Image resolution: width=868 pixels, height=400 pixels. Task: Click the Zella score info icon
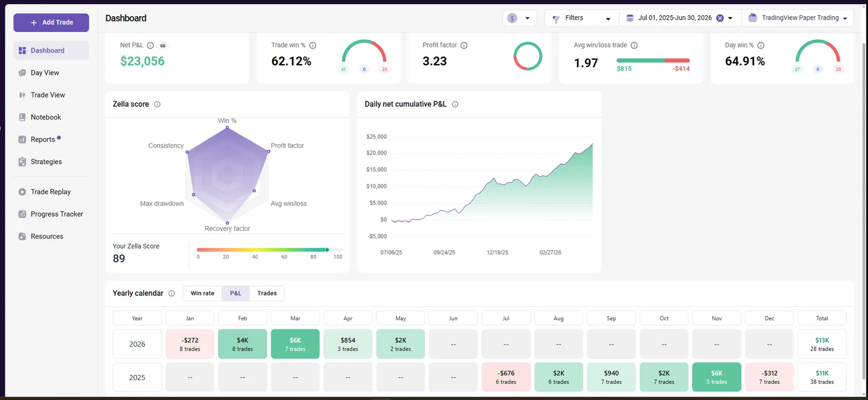tap(157, 104)
